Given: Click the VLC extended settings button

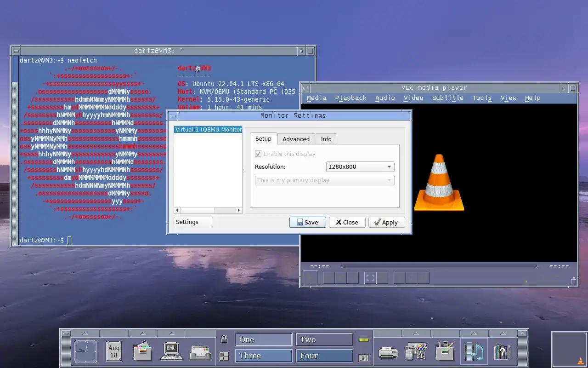Looking at the screenshot, I should [382, 278].
